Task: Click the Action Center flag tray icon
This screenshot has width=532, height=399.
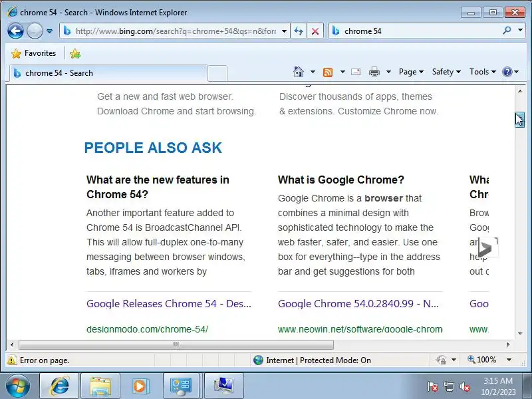Action: (433, 386)
